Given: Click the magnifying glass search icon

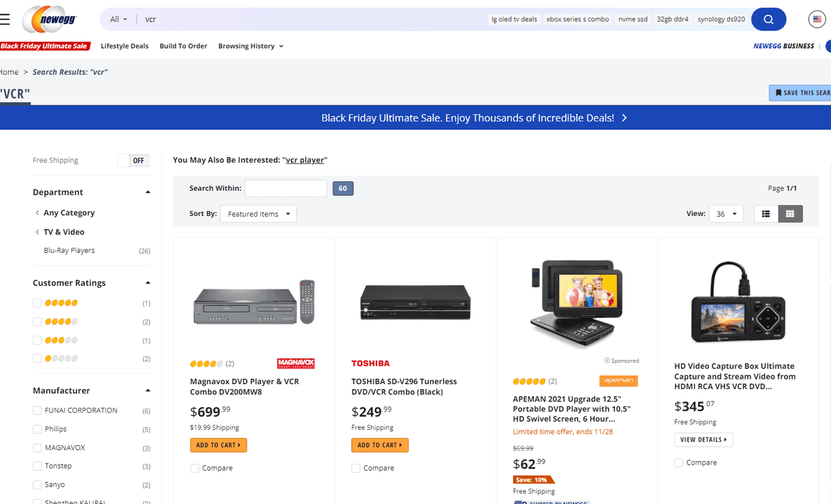Looking at the screenshot, I should [768, 19].
